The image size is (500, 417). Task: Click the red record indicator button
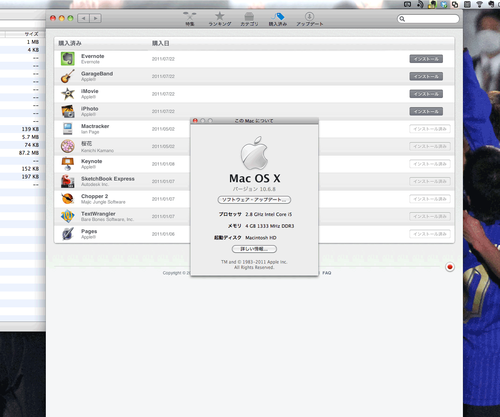[x=450, y=267]
